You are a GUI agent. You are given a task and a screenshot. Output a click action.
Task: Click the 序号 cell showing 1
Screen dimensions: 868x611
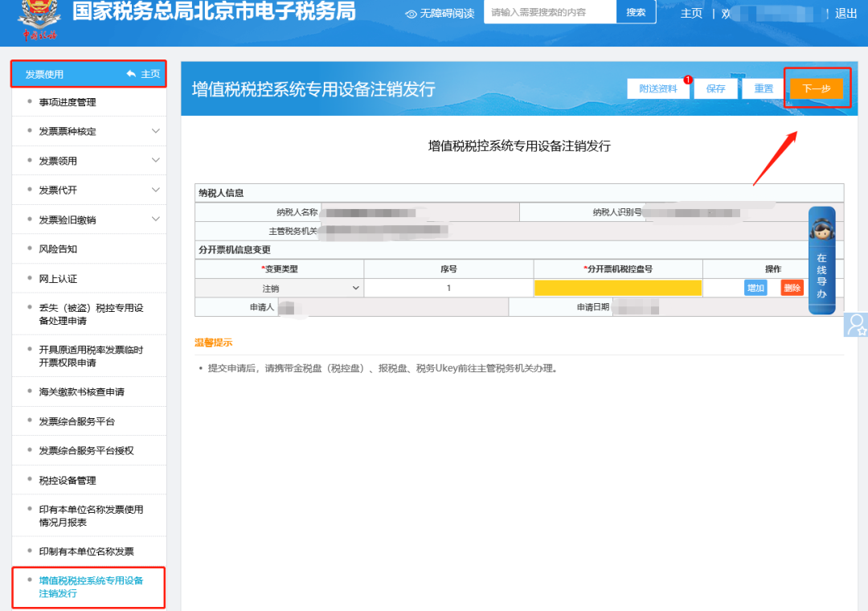448,288
